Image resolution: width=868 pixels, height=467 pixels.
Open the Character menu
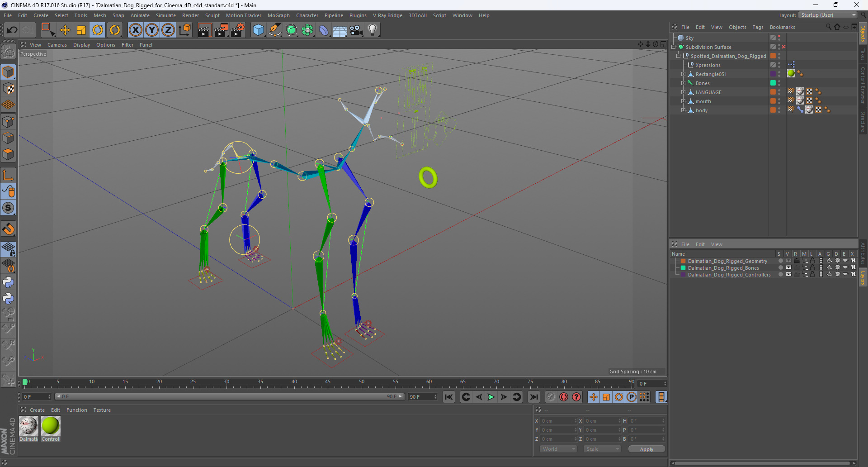tap(307, 15)
